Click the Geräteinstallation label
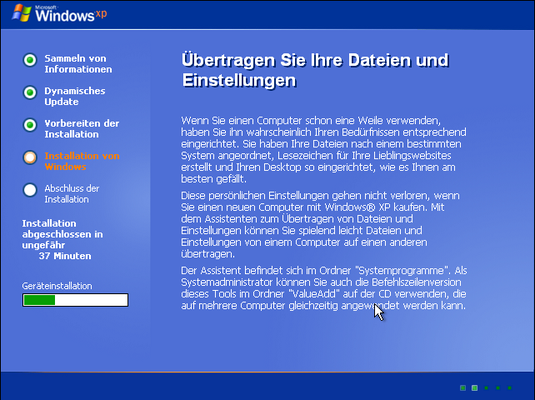 pyautogui.click(x=57, y=286)
